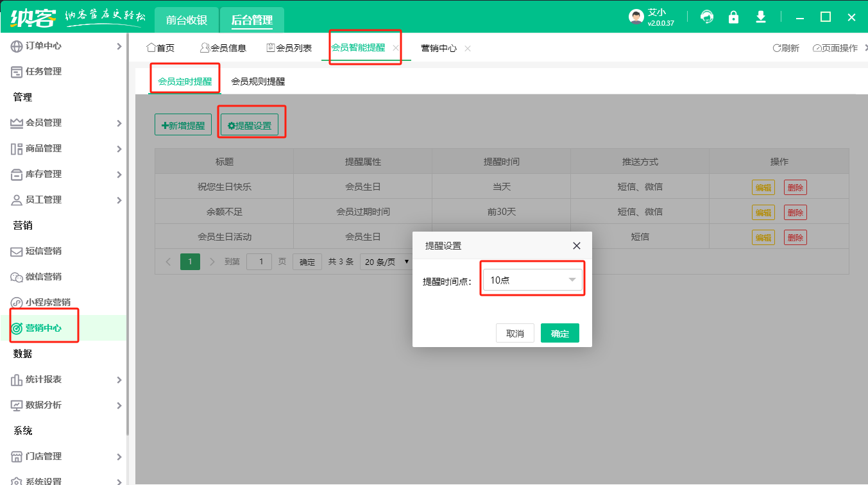The width and height of the screenshot is (868, 485).
Task: Close the 营销中心 tab
Action: pyautogui.click(x=468, y=48)
